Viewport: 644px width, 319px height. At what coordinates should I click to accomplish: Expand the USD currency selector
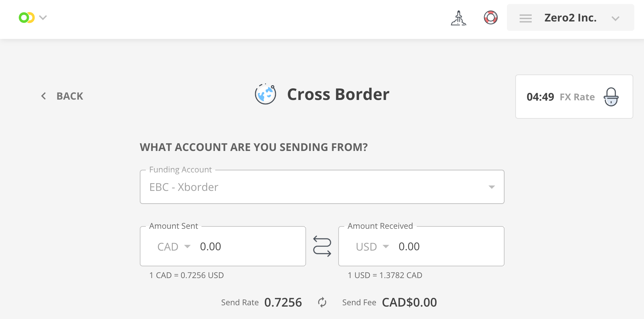[x=386, y=246]
